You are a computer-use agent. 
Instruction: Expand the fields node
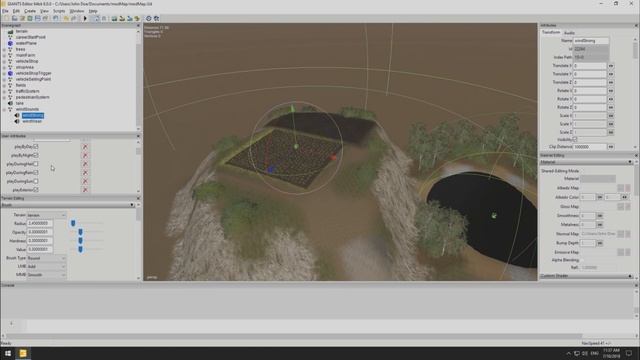[x=4, y=85]
